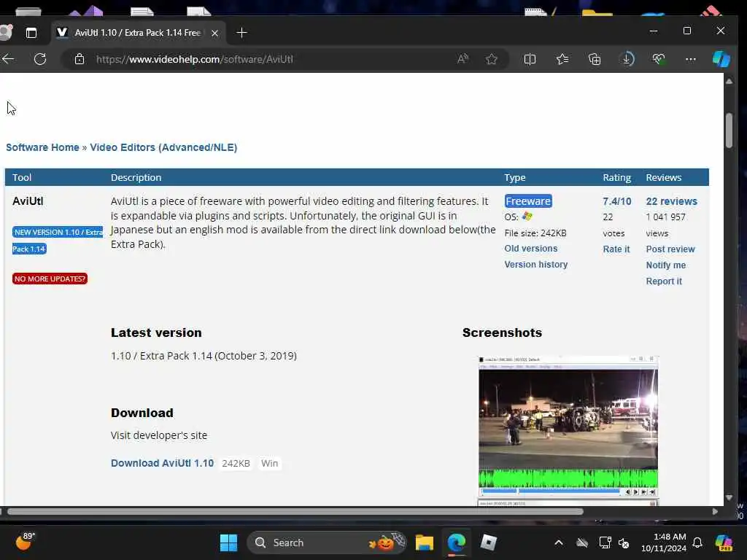Screen dimensions: 747x560
Task: Open Video Editors (Advanced/NLE) category
Action: 163,147
